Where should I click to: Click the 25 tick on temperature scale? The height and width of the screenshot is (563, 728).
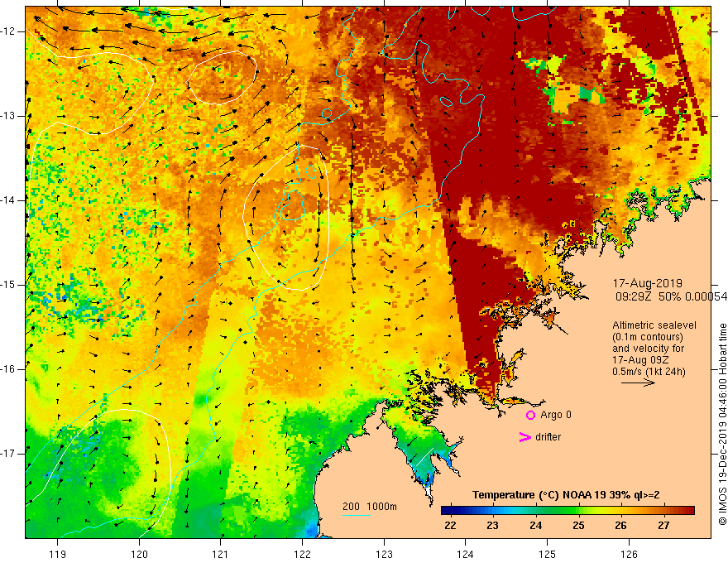578,526
